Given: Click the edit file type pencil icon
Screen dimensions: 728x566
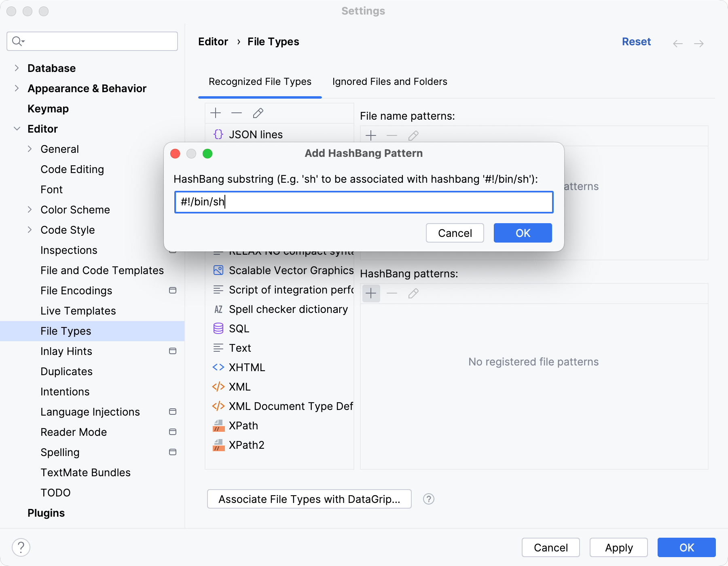Looking at the screenshot, I should pyautogui.click(x=258, y=113).
